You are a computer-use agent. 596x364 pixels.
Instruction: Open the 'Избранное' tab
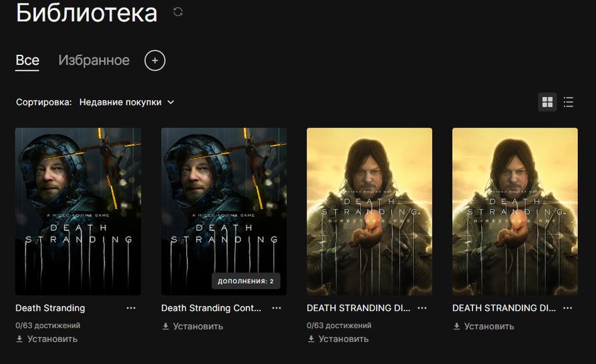(x=94, y=60)
